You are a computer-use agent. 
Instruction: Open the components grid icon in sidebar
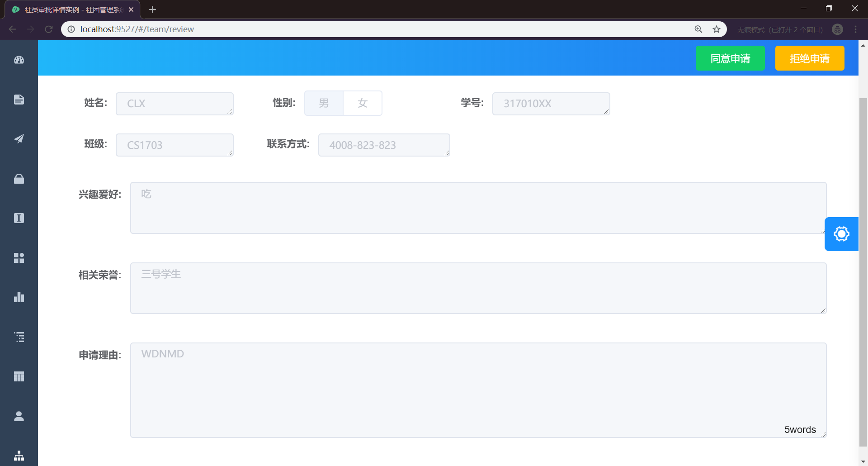[19, 258]
